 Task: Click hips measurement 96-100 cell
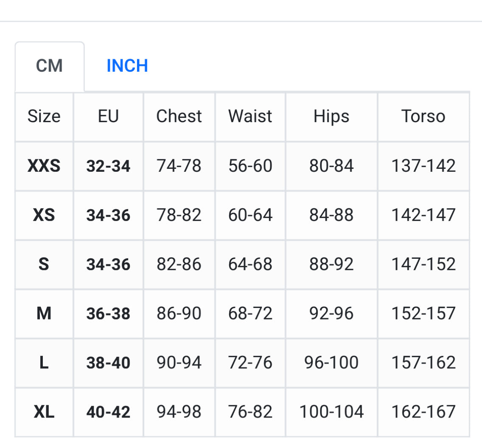click(331, 363)
